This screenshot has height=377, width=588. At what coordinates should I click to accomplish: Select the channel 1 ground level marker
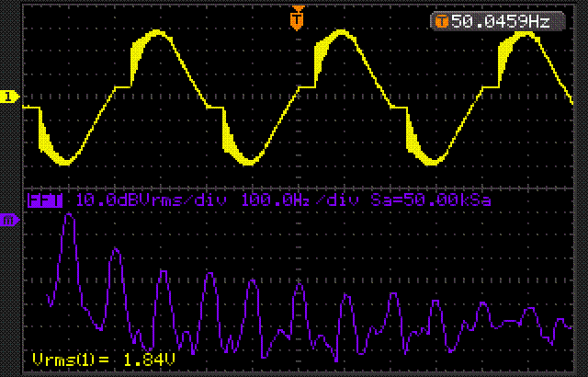(9, 97)
